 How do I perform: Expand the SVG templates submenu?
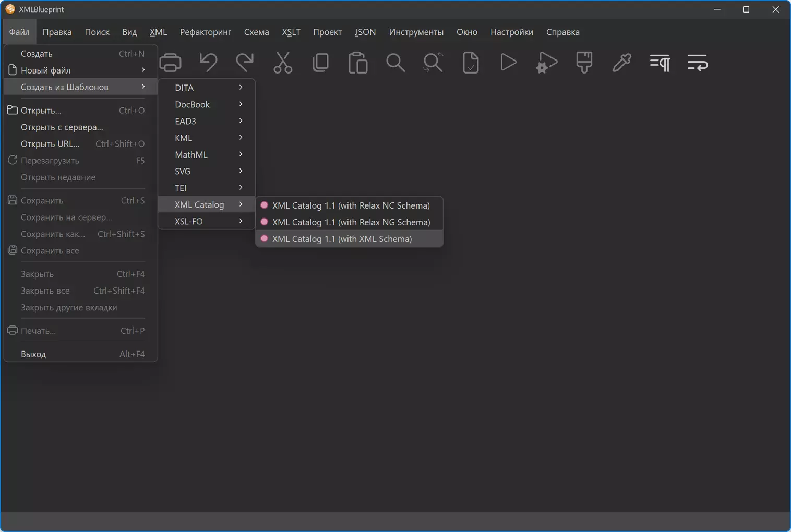pos(207,172)
